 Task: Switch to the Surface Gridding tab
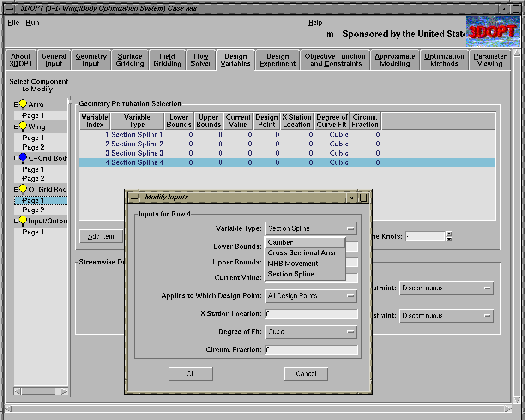(130, 60)
